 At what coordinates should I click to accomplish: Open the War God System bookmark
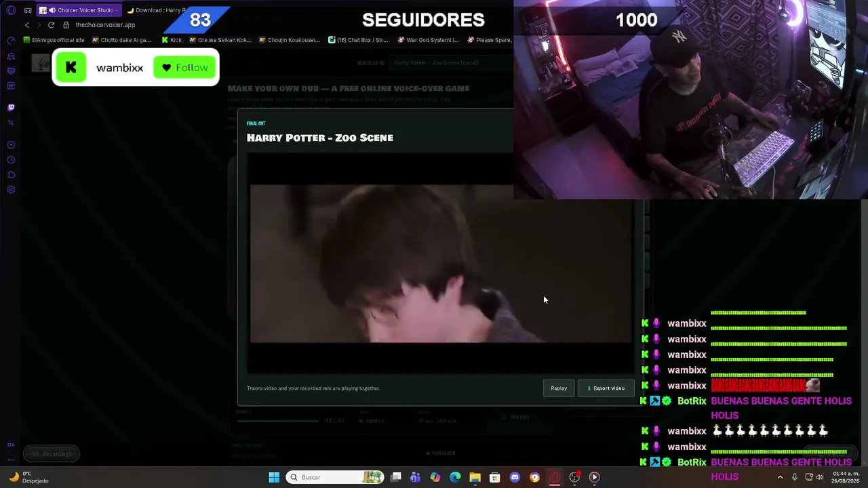pos(428,40)
